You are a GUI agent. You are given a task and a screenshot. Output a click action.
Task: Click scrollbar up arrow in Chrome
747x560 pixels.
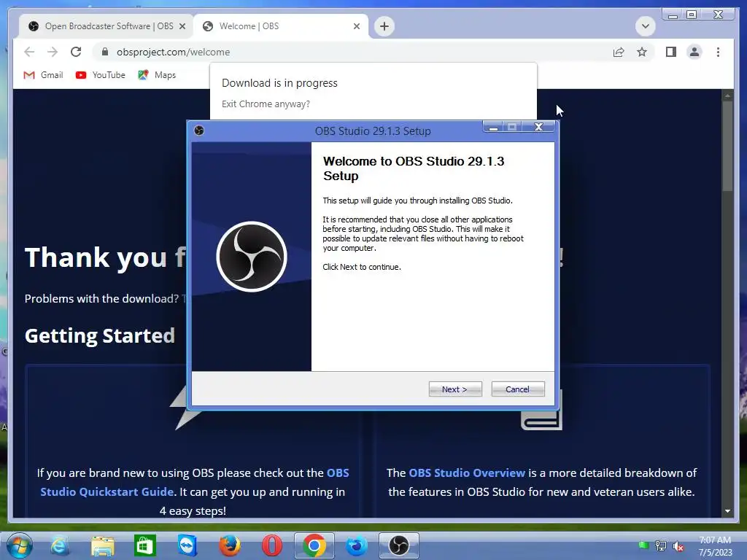point(727,96)
